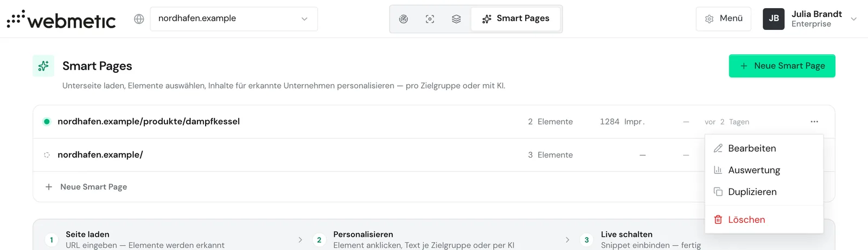Click the '1284 Impr.' value

pyautogui.click(x=622, y=122)
